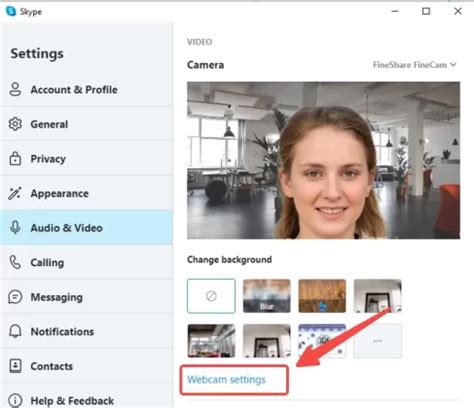Minimize the Skype window
This screenshot has width=474, height=408.
(x=395, y=11)
